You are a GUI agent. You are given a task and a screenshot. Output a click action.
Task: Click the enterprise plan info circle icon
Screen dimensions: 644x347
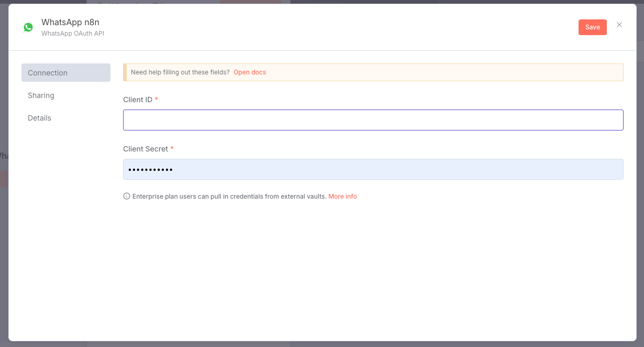(x=127, y=197)
